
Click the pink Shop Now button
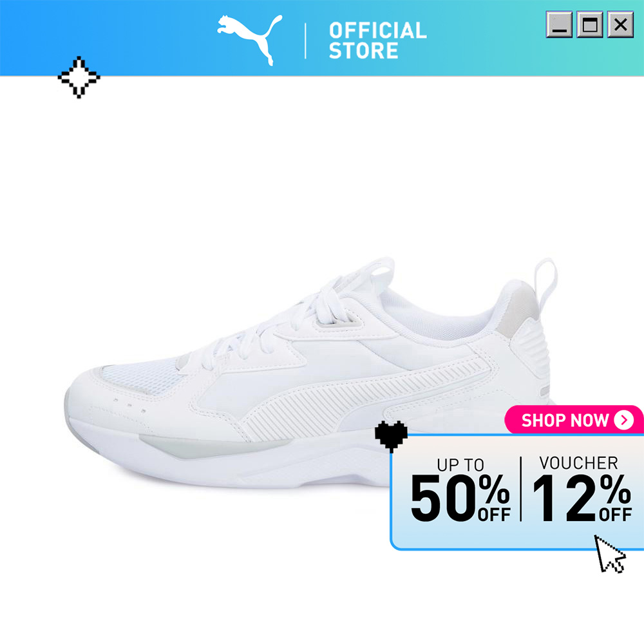coord(574,420)
